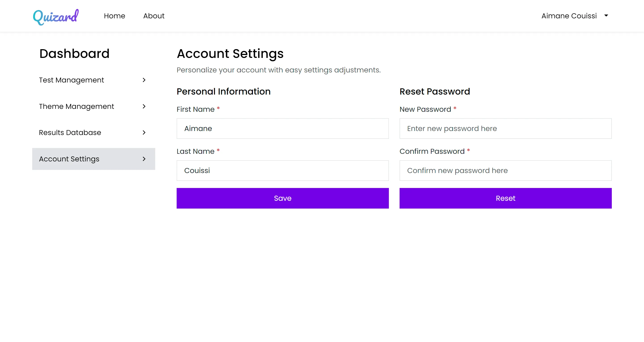
Task: Open the Home page link
Action: pos(114,16)
